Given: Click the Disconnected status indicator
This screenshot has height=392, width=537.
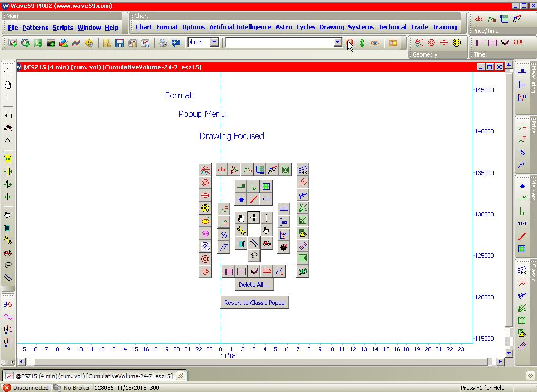Looking at the screenshot, I should pos(26,388).
